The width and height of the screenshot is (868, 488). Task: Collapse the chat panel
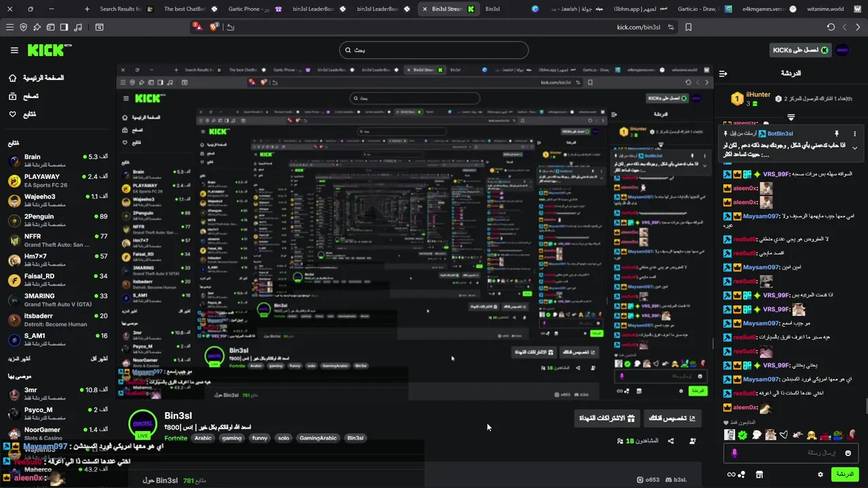pos(723,73)
